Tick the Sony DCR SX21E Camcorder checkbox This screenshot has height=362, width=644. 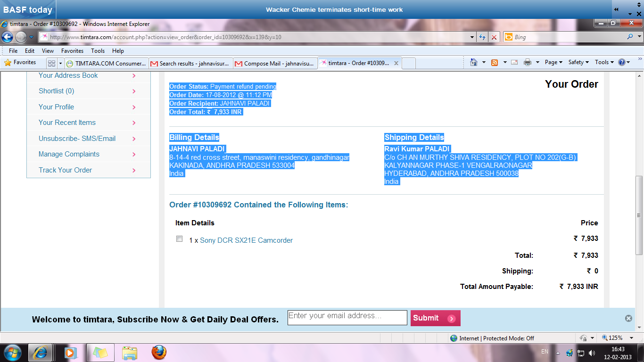179,239
